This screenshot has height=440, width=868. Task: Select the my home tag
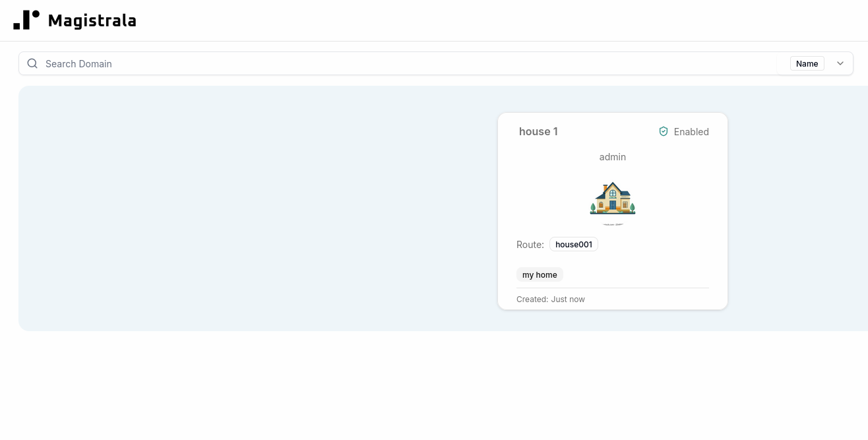(540, 274)
